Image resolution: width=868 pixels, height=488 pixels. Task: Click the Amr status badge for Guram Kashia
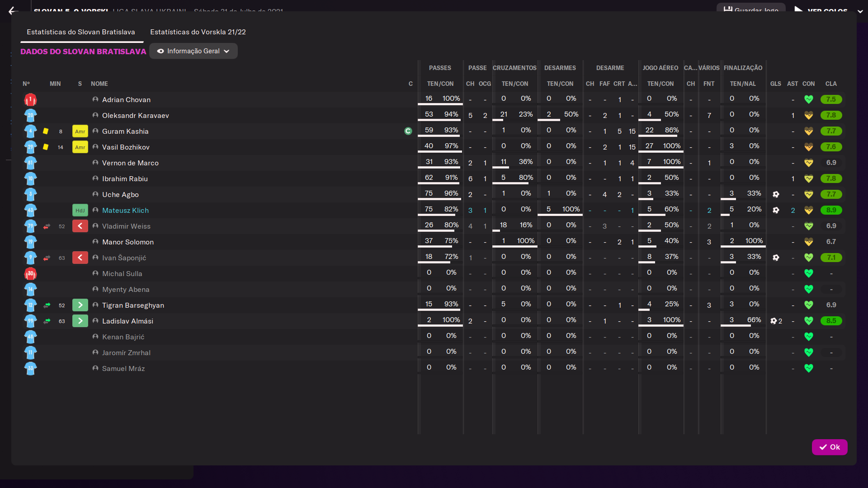(x=80, y=131)
